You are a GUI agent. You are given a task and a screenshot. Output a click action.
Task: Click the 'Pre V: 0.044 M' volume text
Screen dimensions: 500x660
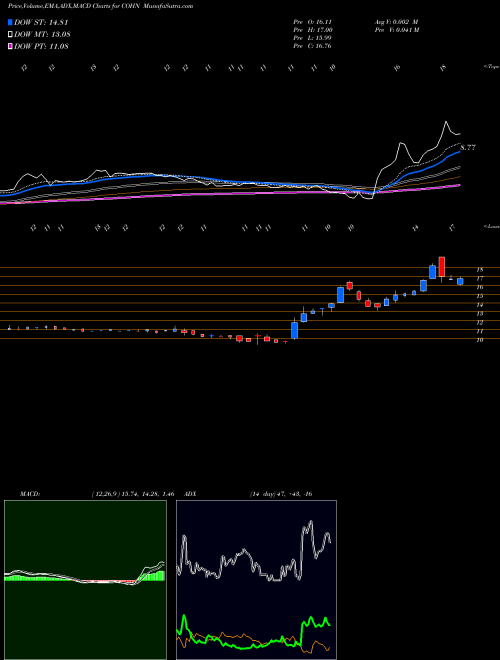tap(396, 30)
